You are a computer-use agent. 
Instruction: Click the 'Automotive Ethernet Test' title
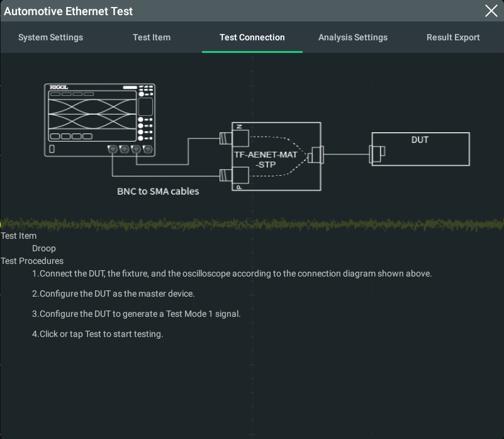[x=68, y=11]
